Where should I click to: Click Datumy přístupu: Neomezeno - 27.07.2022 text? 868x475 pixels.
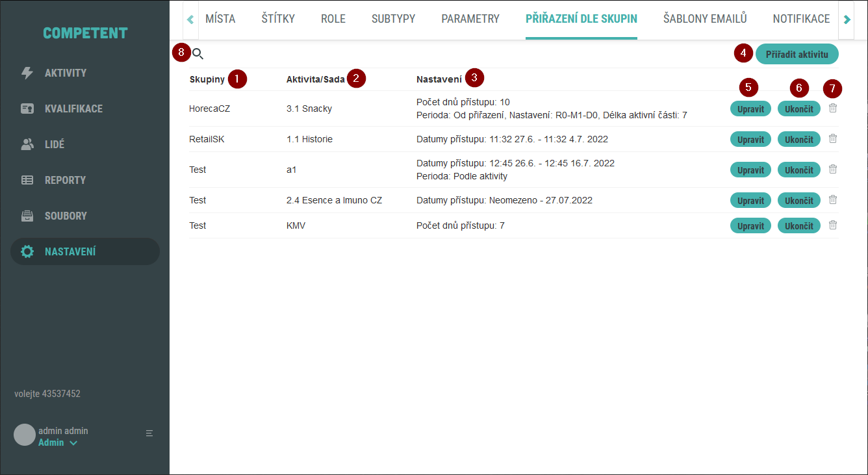click(x=504, y=200)
